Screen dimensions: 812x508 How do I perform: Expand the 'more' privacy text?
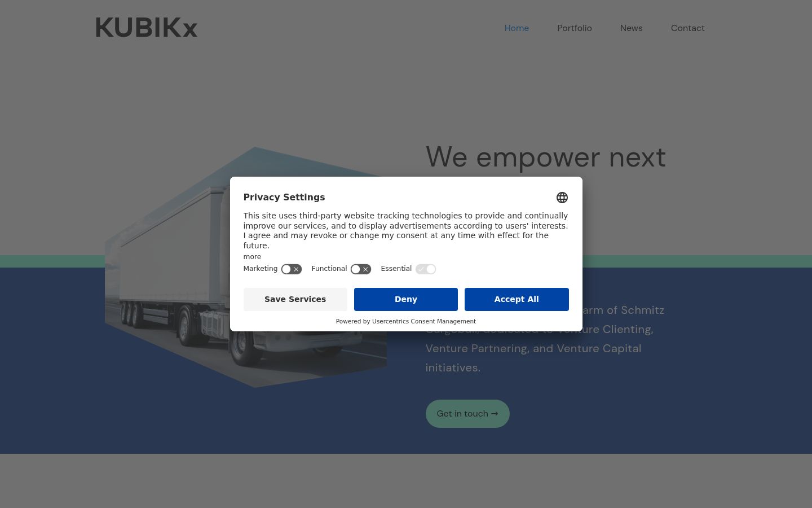pos(252,257)
